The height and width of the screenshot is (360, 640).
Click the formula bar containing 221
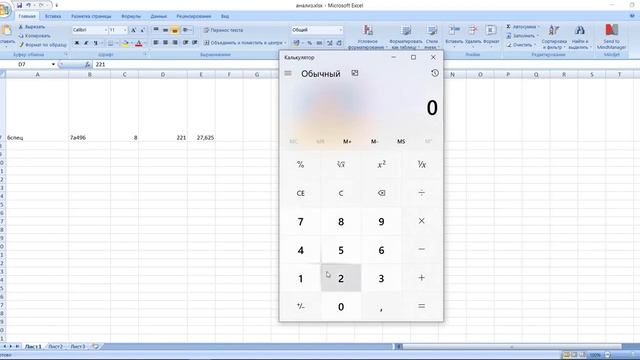pyautogui.click(x=186, y=64)
